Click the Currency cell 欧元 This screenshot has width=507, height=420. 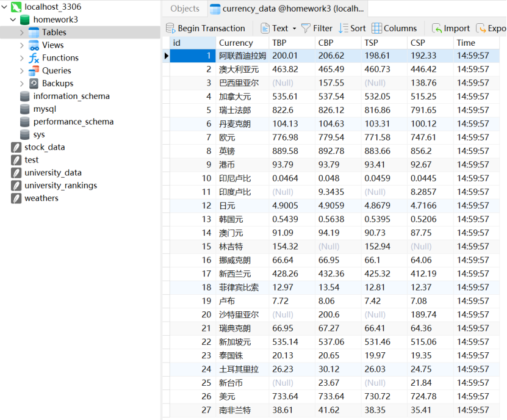(x=242, y=137)
